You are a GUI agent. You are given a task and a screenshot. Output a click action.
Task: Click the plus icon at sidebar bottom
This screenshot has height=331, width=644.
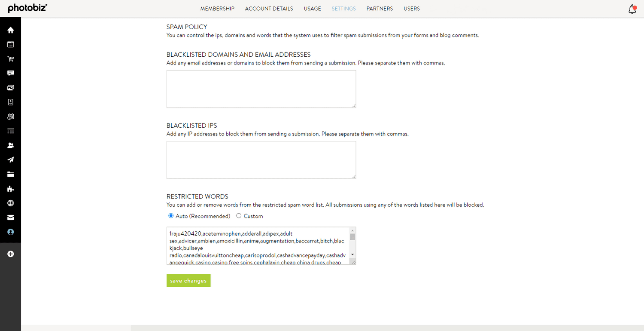[10, 254]
